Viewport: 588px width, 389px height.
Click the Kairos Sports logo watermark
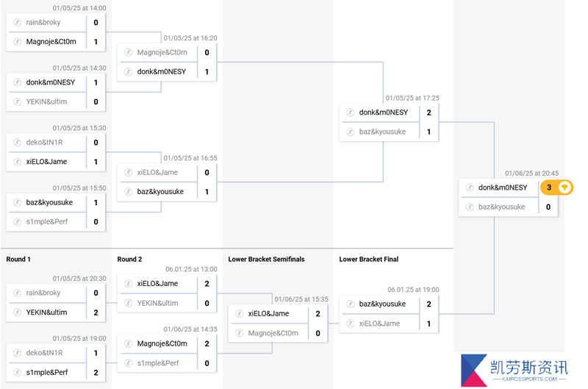point(514,370)
